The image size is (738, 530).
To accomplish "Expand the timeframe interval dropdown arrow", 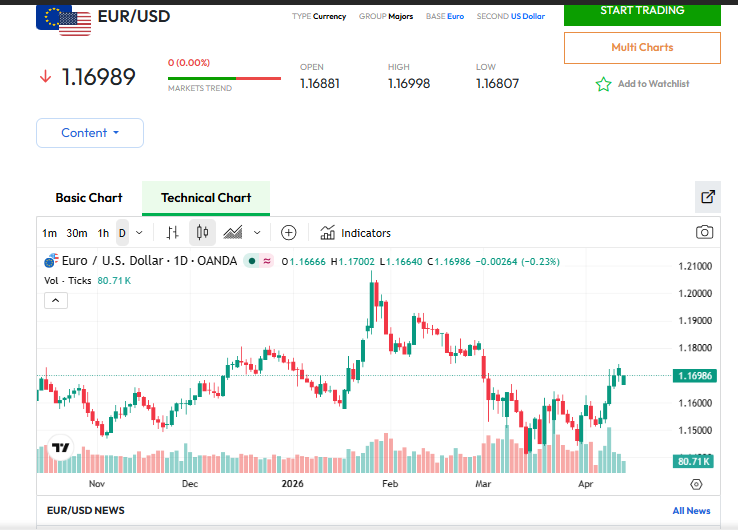I will pyautogui.click(x=139, y=233).
